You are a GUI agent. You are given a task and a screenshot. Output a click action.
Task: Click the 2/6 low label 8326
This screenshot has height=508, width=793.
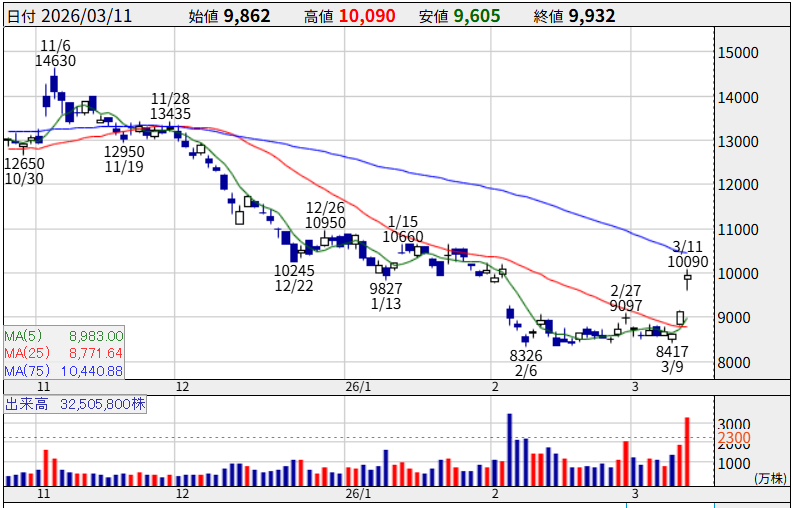point(525,356)
